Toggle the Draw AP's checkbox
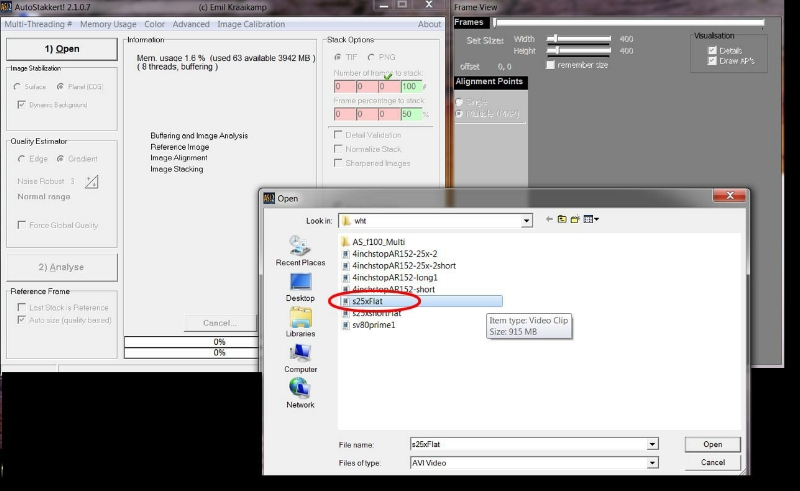This screenshot has height=491, width=800. [x=711, y=61]
